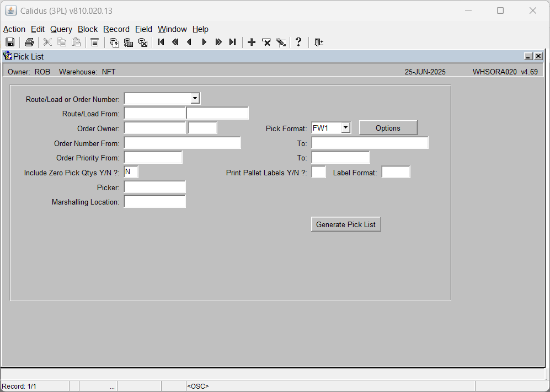Expand the Pick Format dropdown arrow
Viewport: 550px width, 392px height.
point(345,127)
